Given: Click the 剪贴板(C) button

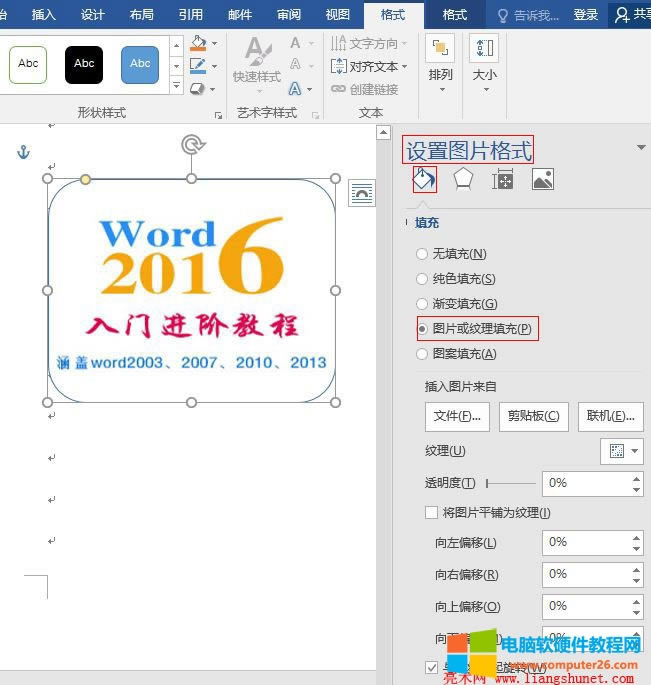Looking at the screenshot, I should click(x=533, y=416).
